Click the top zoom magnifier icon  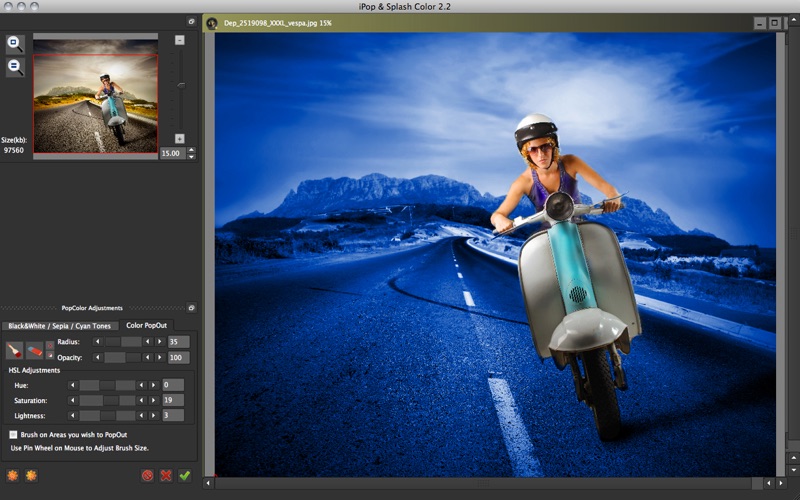15,44
